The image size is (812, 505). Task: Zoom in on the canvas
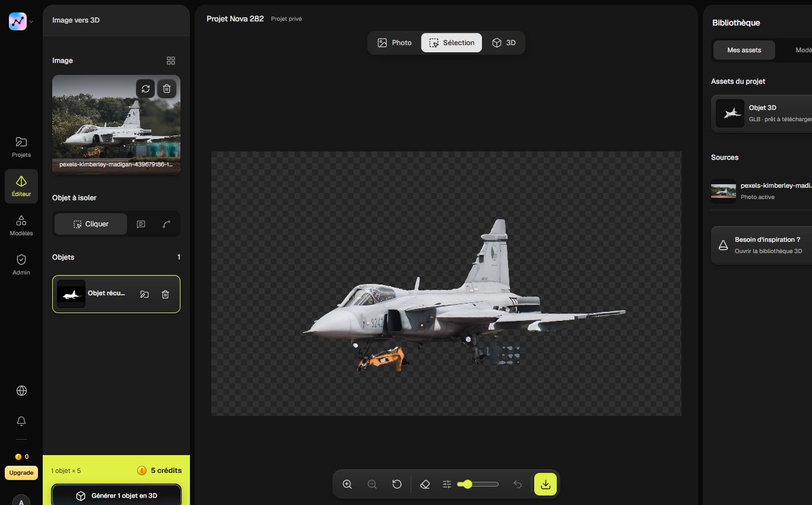[347, 484]
